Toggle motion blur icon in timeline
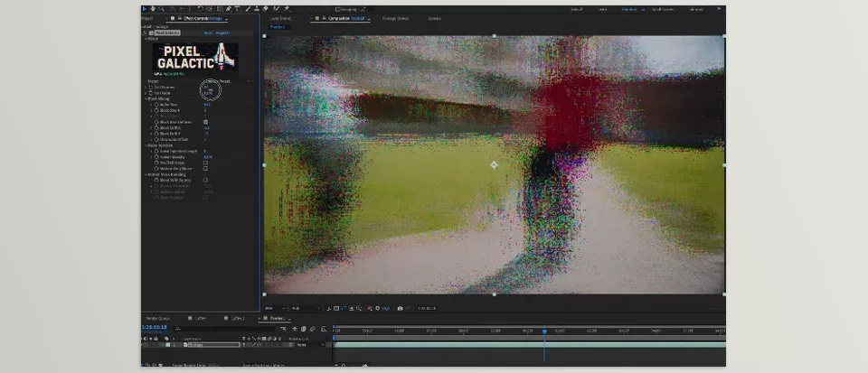The image size is (868, 373). (x=314, y=329)
